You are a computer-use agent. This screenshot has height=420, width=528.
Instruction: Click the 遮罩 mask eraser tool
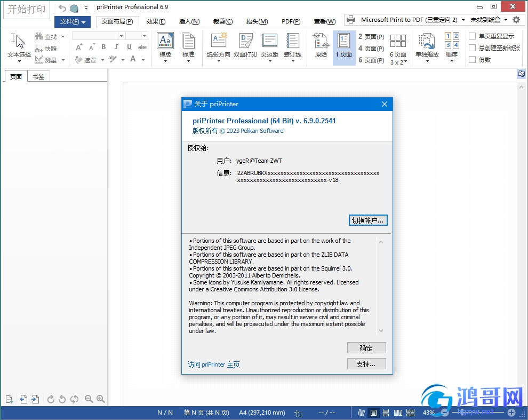(85, 60)
